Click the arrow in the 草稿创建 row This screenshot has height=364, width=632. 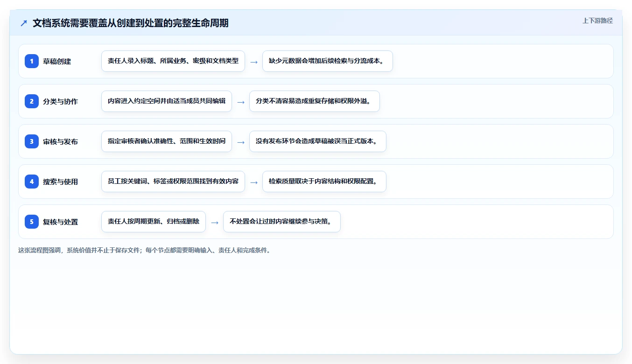(x=254, y=62)
